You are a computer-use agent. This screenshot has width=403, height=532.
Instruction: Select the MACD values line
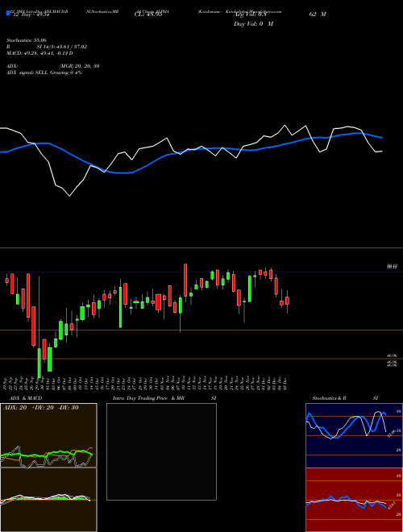tap(39, 53)
